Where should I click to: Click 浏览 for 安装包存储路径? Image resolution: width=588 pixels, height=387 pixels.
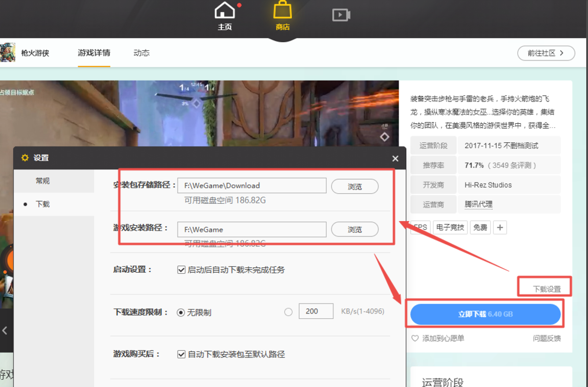point(354,185)
